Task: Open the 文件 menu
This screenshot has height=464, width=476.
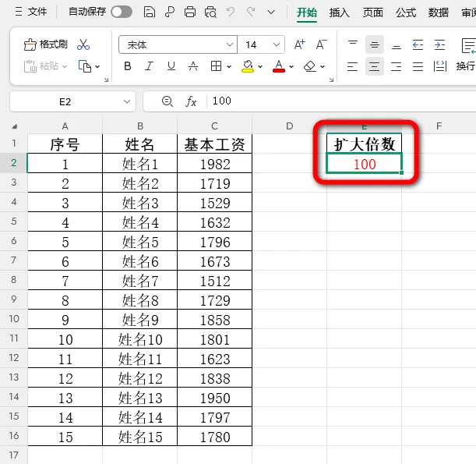Action: pos(31,12)
